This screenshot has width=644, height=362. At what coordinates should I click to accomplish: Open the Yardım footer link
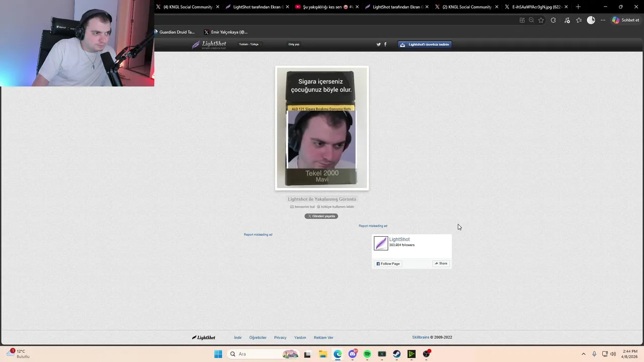[300, 337]
